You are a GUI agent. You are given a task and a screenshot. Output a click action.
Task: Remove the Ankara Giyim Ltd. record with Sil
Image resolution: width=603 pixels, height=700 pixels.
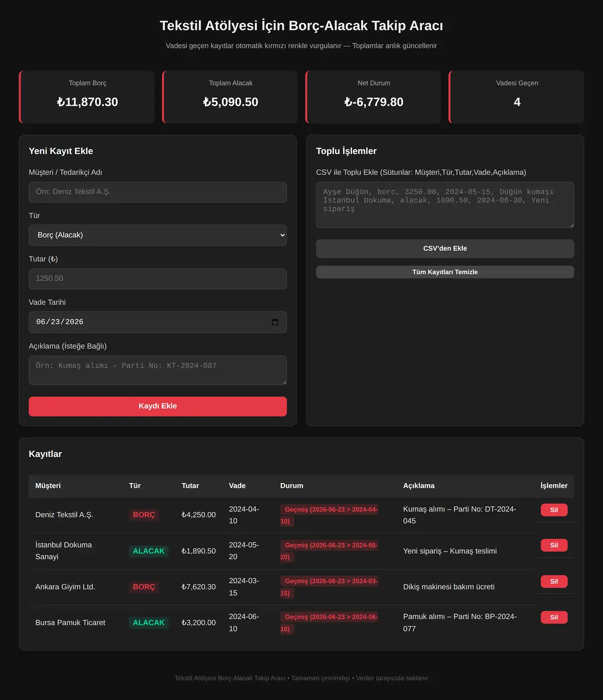(554, 581)
